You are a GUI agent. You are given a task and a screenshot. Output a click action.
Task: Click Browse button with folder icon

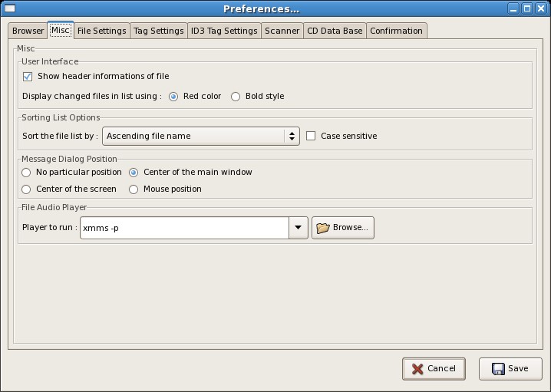pyautogui.click(x=342, y=228)
